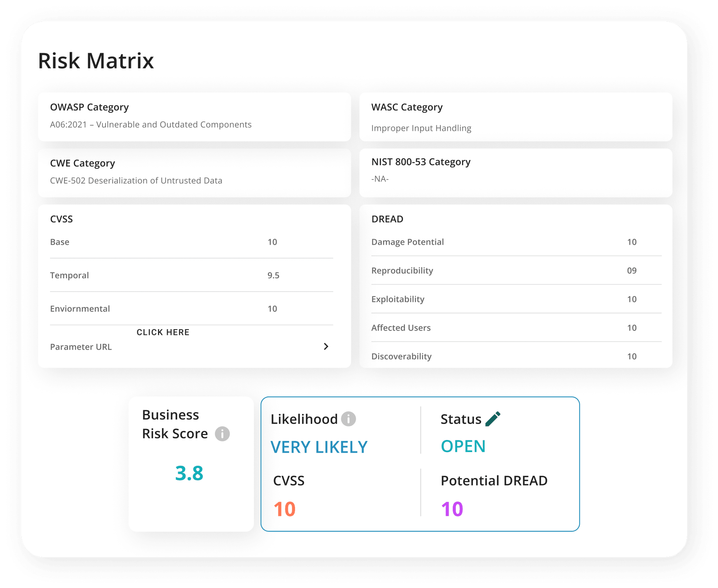718x588 pixels.
Task: Select the A06:2021 Vulnerable and Outdated Components text
Action: click(151, 125)
